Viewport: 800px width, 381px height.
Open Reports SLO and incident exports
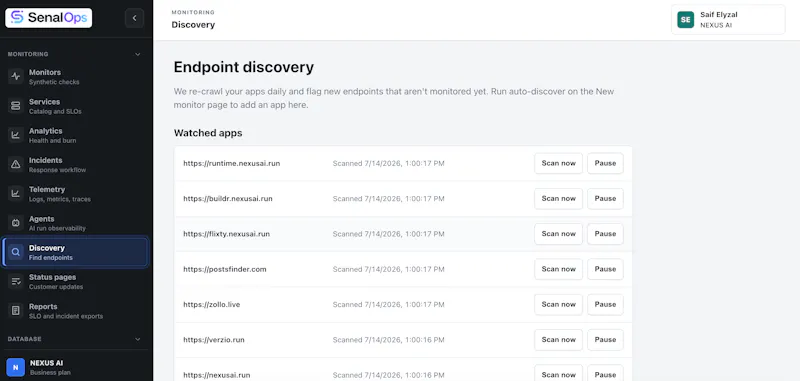pyautogui.click(x=76, y=311)
